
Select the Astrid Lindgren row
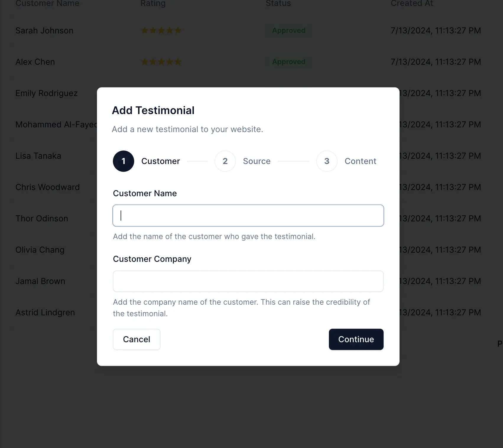[x=45, y=312]
